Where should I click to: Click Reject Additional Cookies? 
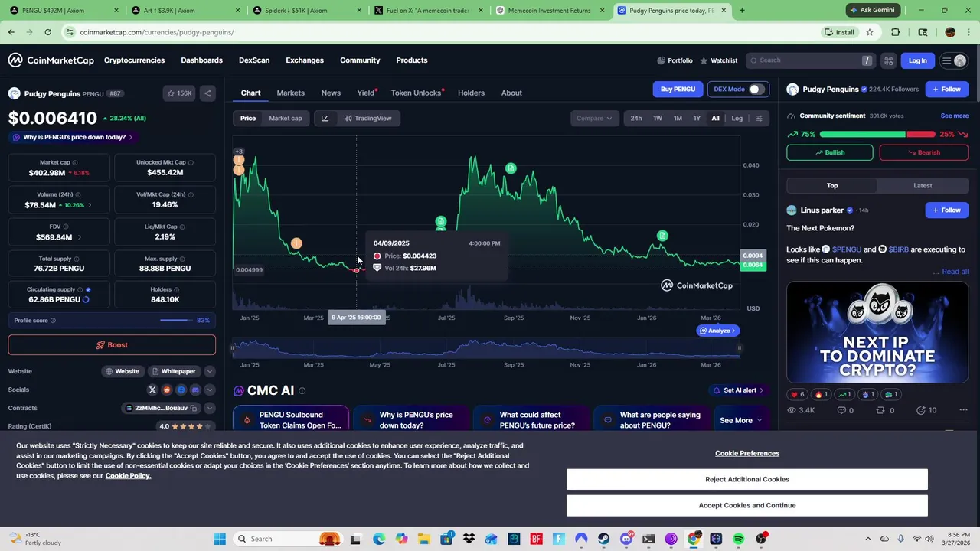[x=747, y=479]
